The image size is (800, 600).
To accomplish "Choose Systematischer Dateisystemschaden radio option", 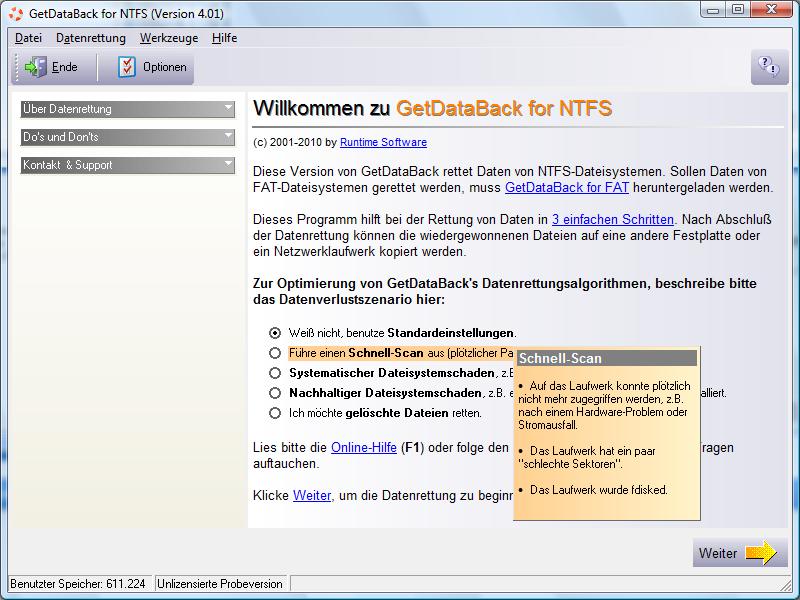I will (275, 373).
